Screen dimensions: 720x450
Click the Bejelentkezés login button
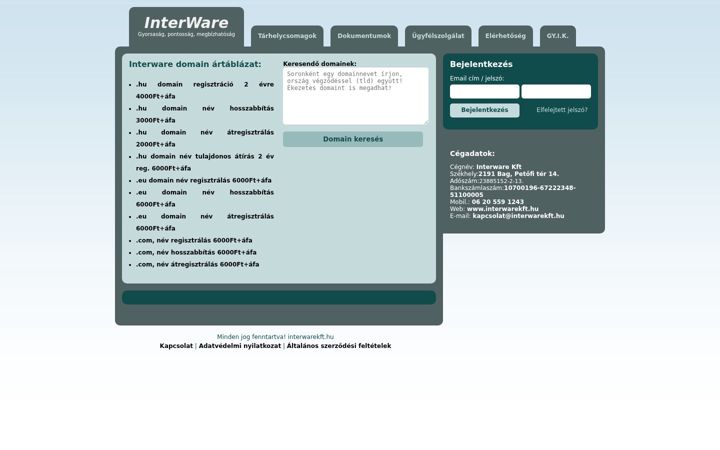coord(484,110)
